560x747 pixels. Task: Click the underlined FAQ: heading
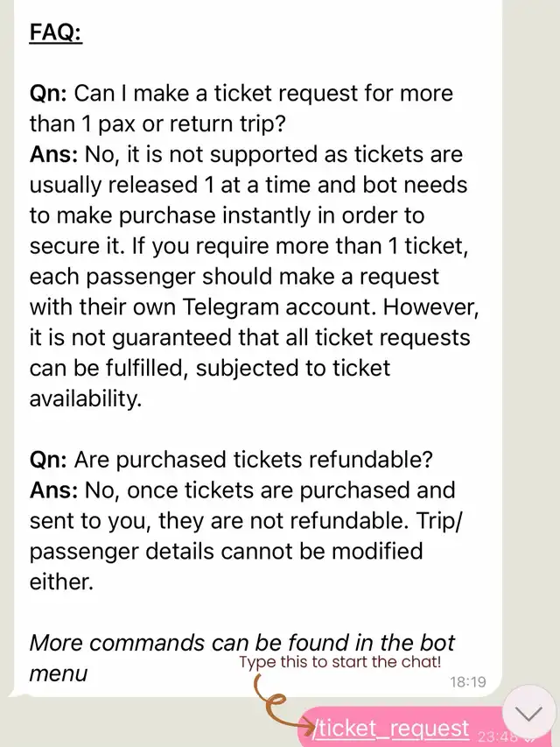(56, 33)
